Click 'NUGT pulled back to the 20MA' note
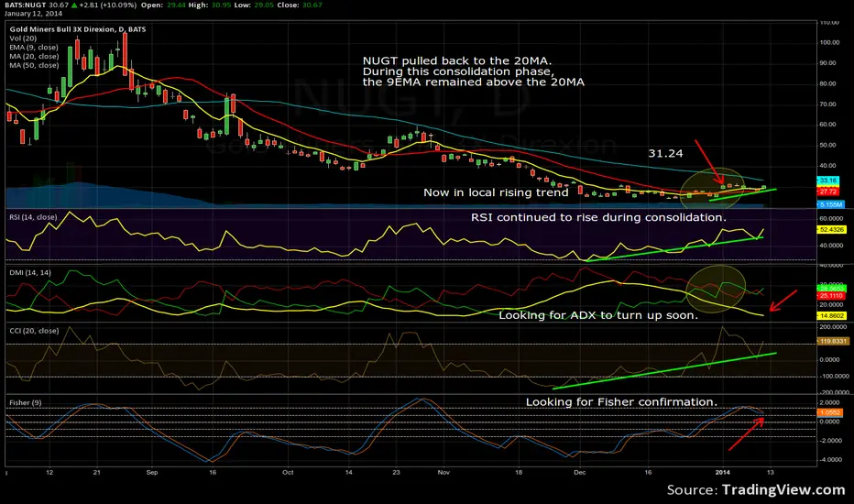 457,61
